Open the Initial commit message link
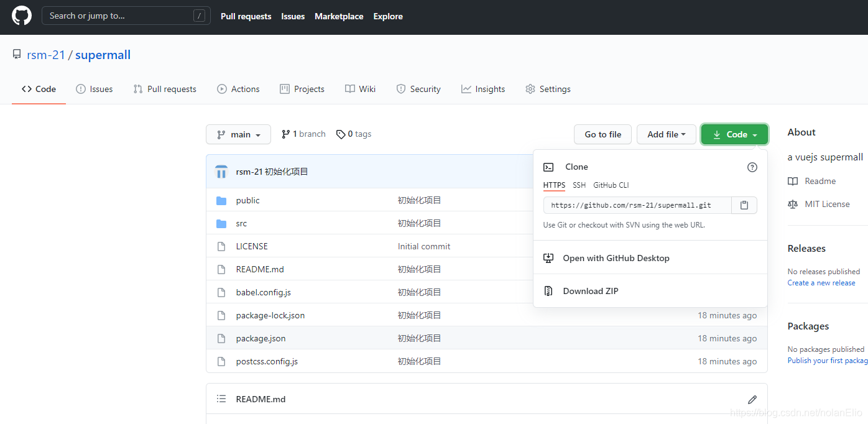The image size is (868, 424). (424, 246)
